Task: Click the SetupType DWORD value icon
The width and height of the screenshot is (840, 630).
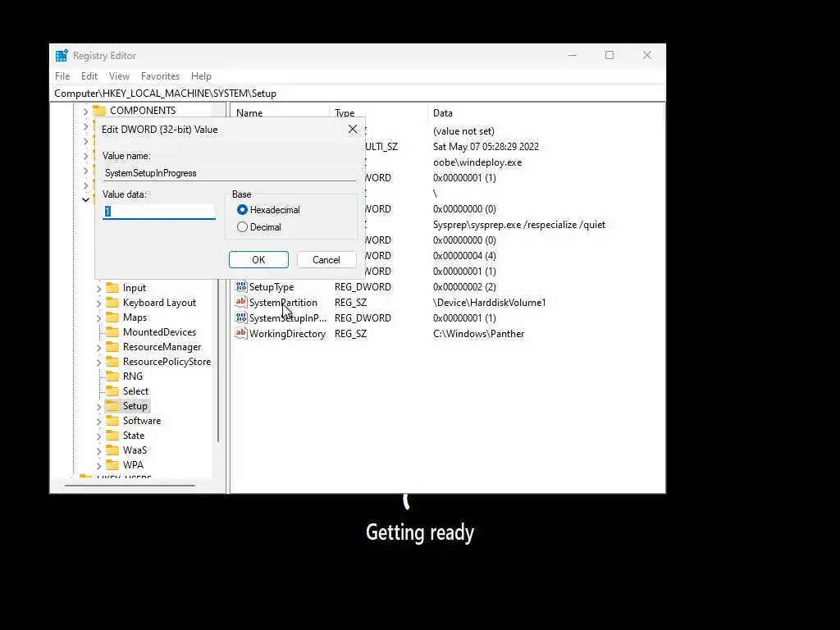Action: tap(241, 286)
